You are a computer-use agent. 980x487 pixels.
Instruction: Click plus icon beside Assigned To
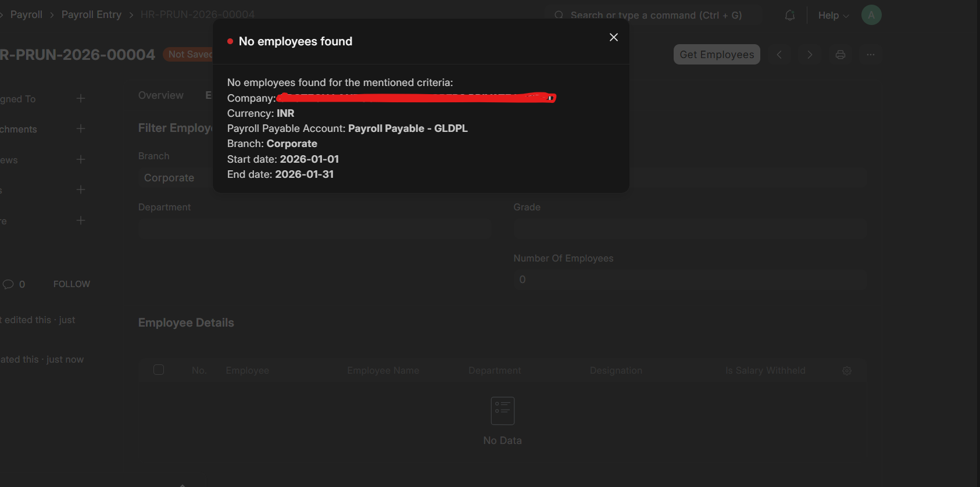(81, 99)
